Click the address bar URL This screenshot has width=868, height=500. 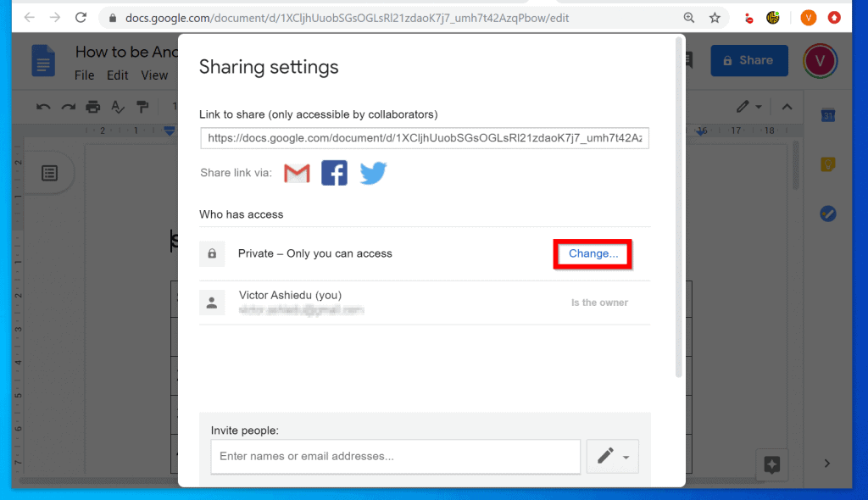tap(347, 19)
